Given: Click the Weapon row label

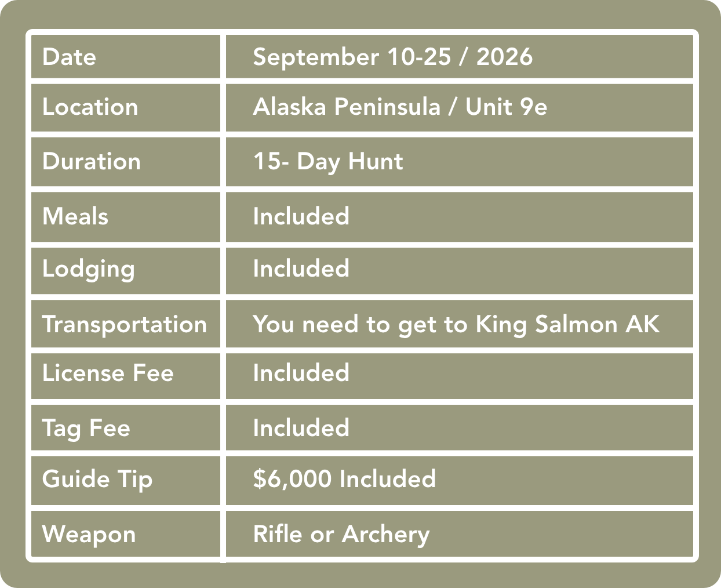Looking at the screenshot, I should 89,534.
